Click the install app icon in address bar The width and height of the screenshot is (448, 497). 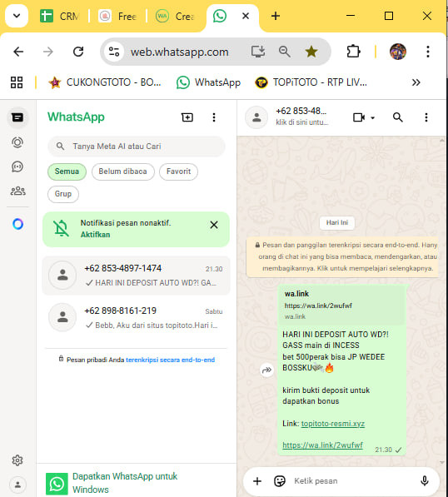click(x=258, y=52)
